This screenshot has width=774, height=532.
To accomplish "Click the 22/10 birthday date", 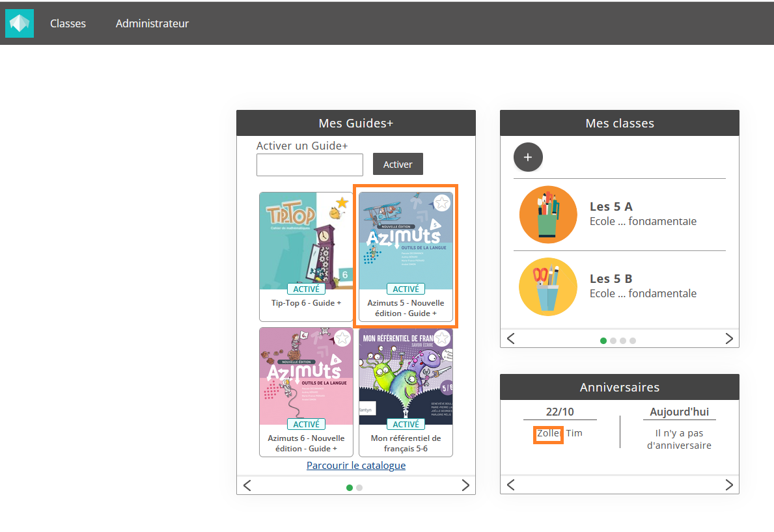I will tap(560, 412).
